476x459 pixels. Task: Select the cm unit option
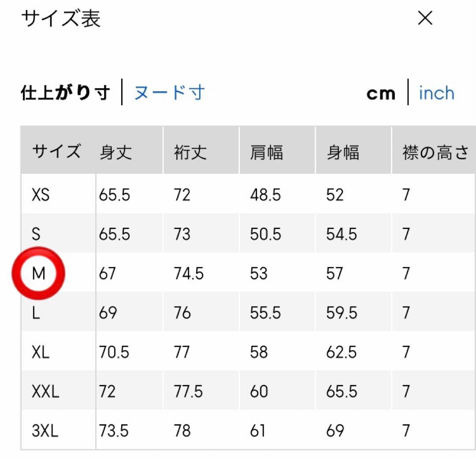point(381,93)
